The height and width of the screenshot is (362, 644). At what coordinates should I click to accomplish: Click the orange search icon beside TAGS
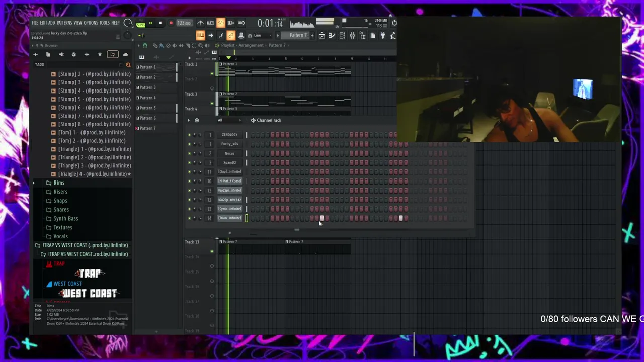click(x=128, y=65)
